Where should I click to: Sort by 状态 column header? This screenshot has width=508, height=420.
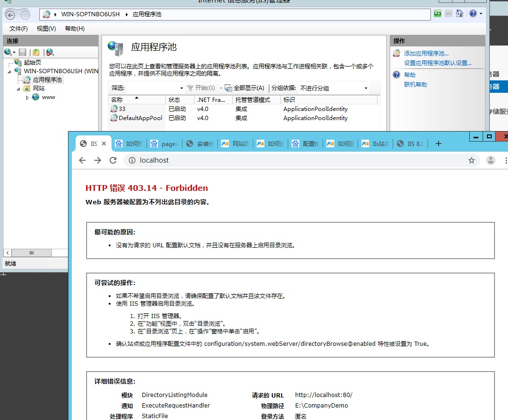coord(180,99)
